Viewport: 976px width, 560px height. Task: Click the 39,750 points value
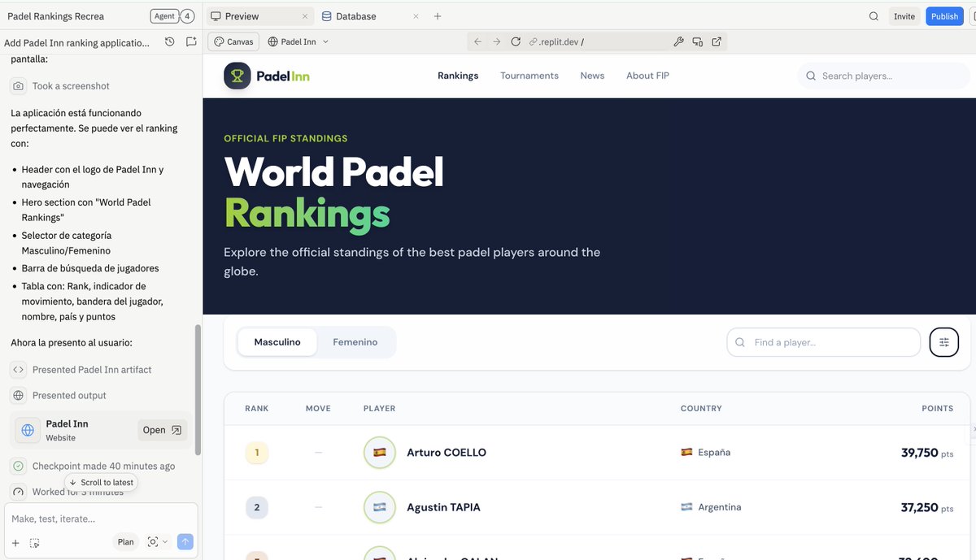click(920, 453)
